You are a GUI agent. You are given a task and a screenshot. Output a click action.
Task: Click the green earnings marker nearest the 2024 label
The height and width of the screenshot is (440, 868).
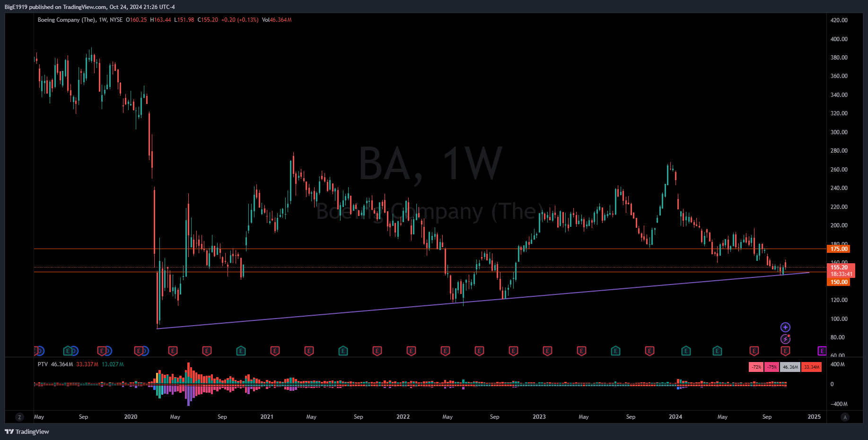point(686,351)
